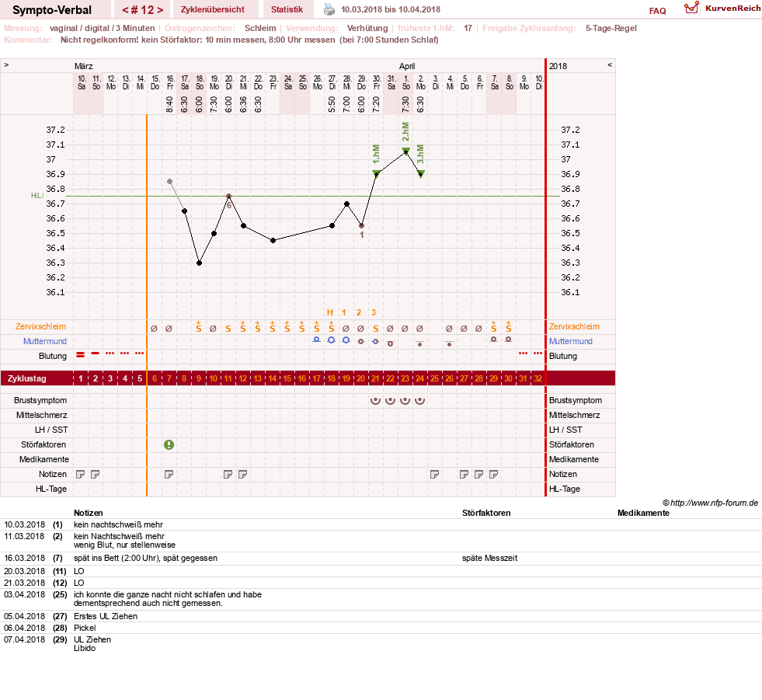Open the FAQ link
Screen dimensions: 762x700
coord(657,11)
